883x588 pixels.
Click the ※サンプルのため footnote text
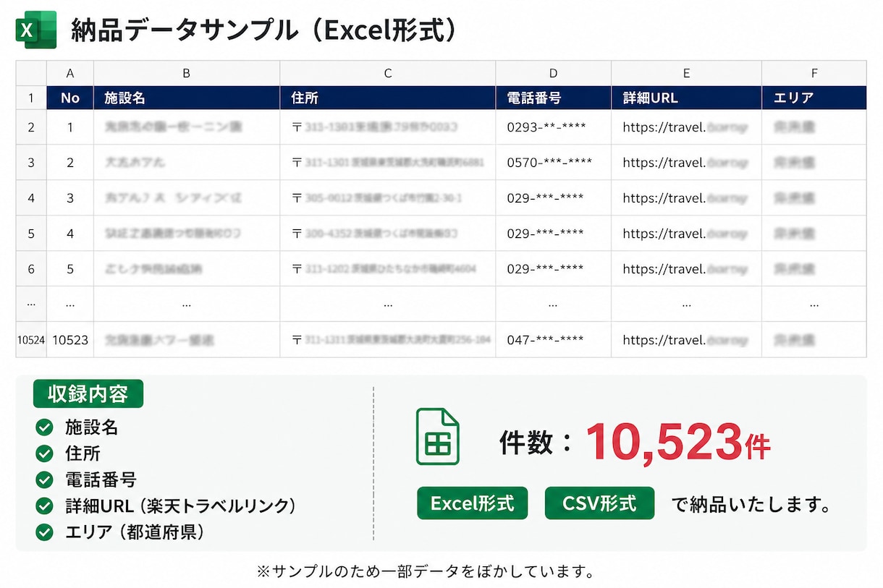(x=426, y=571)
